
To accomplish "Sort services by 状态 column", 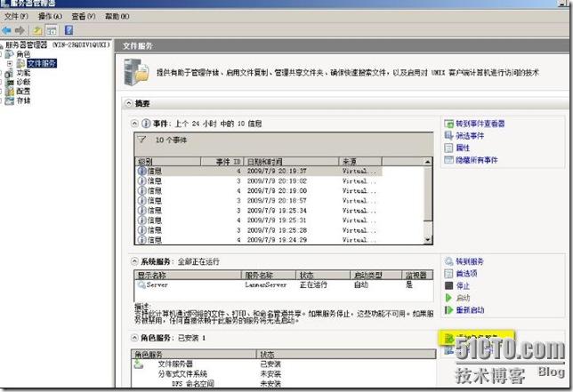I will point(323,276).
